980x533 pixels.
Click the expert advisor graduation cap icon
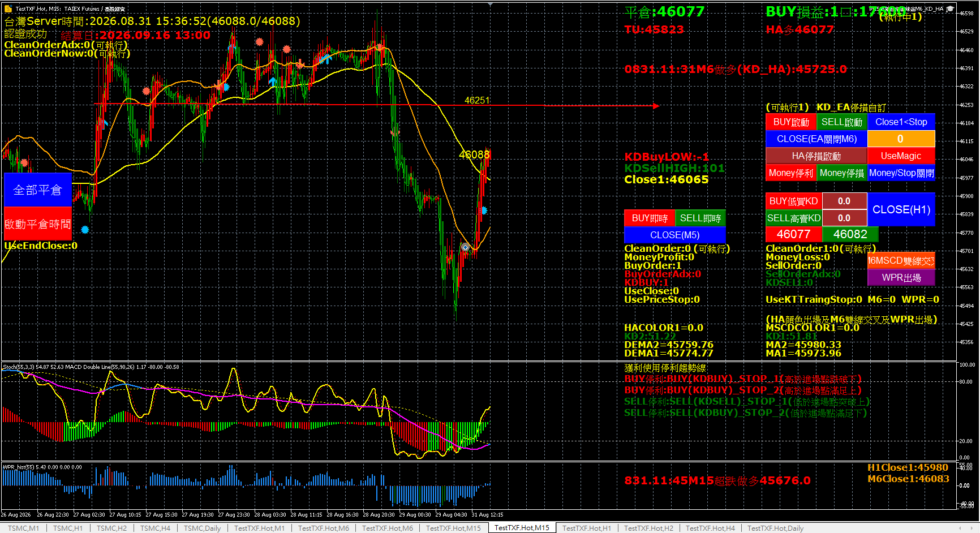tap(950, 8)
